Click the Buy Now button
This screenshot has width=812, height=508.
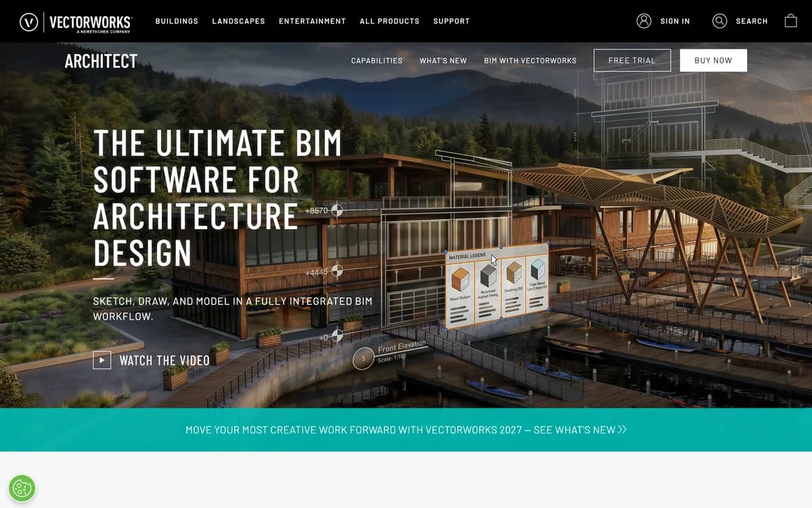pos(713,60)
